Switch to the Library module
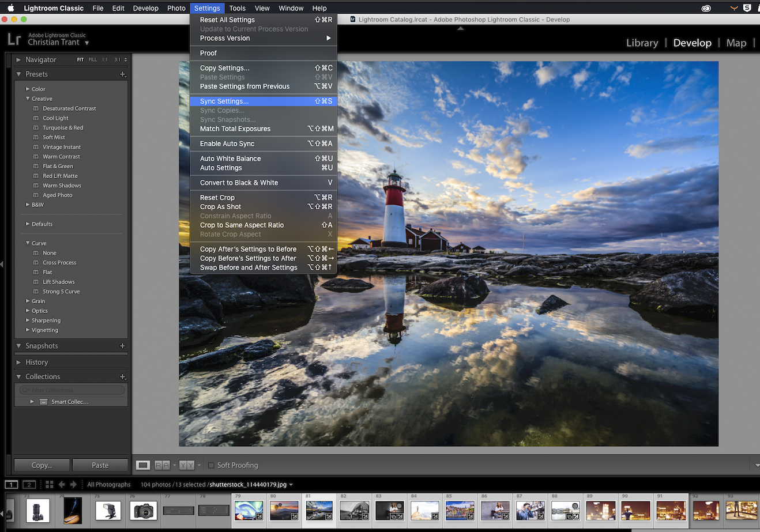The image size is (760, 532). (642, 43)
